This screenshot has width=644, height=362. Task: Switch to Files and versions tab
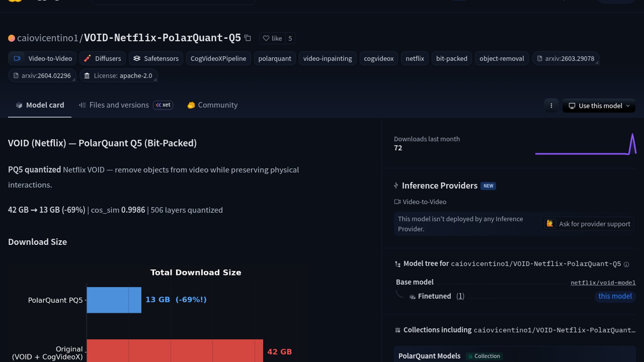[x=119, y=105]
